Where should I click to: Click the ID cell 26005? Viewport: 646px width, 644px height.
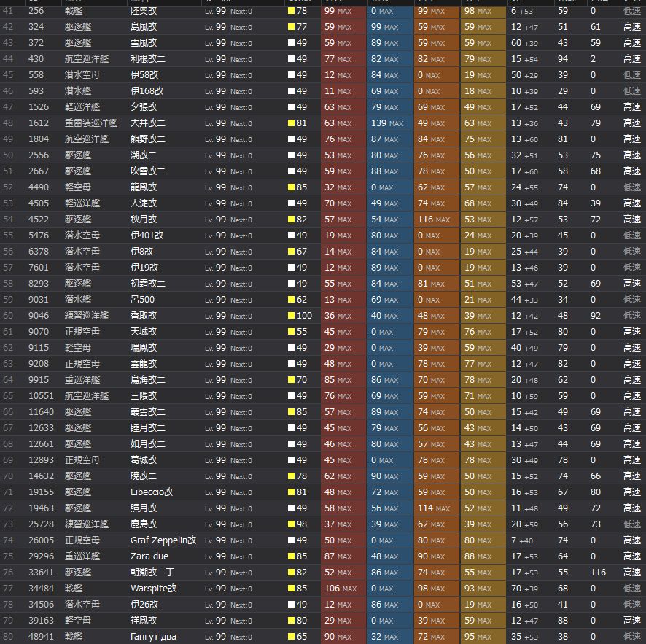[x=41, y=540]
